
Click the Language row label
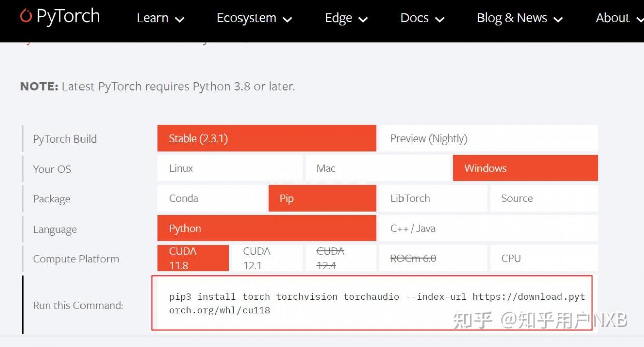(55, 230)
